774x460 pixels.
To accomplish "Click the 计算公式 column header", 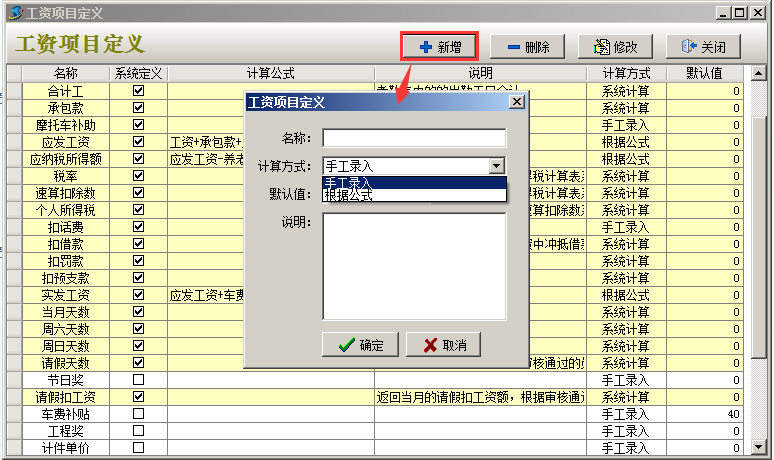I will coord(270,73).
